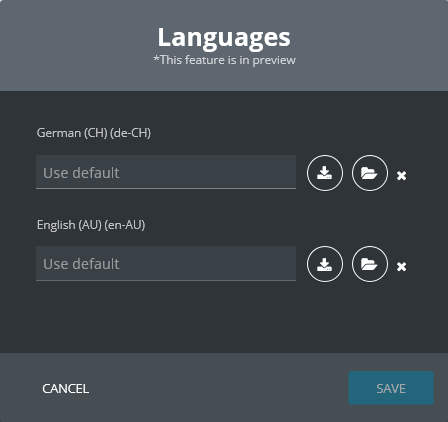
Task: Download the German (CH) language file
Action: pyautogui.click(x=325, y=173)
